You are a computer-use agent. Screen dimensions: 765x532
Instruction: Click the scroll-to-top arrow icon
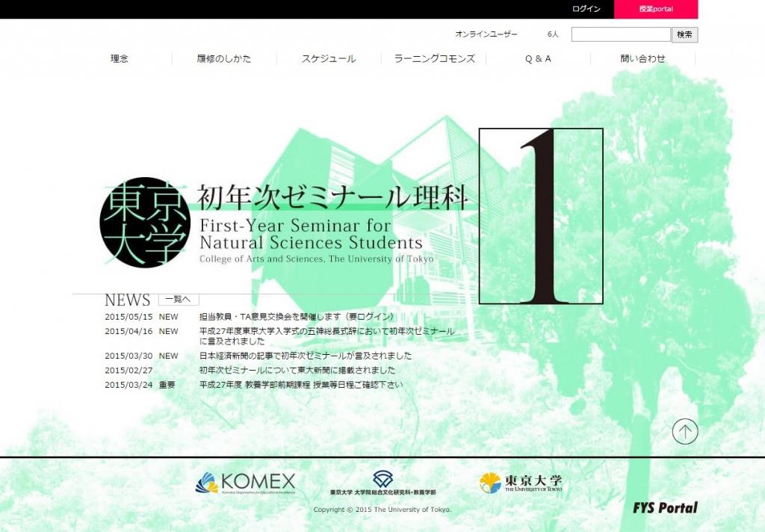pyautogui.click(x=684, y=431)
